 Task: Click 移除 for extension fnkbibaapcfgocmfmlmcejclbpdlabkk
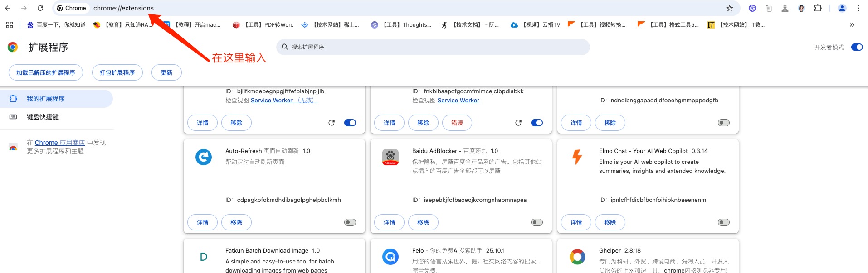423,123
